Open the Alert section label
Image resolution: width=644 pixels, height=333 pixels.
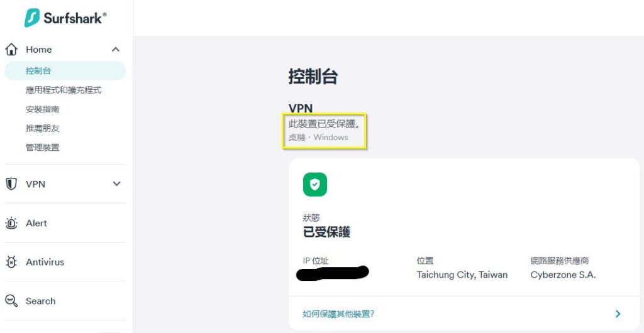click(36, 223)
